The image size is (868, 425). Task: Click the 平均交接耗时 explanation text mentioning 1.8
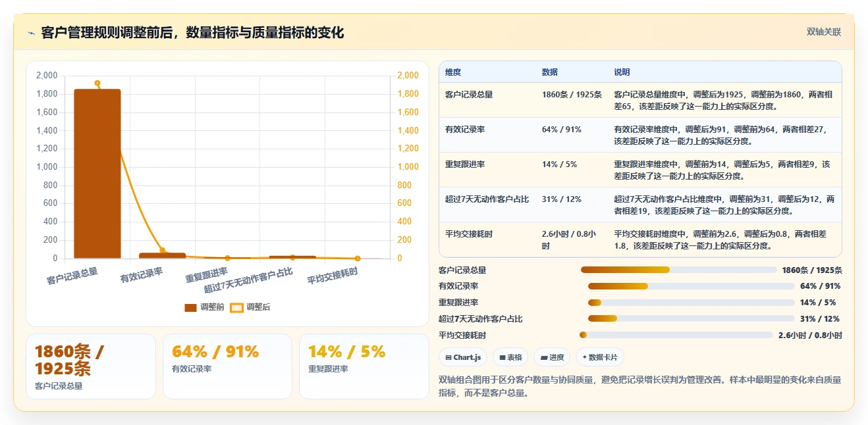click(x=720, y=239)
